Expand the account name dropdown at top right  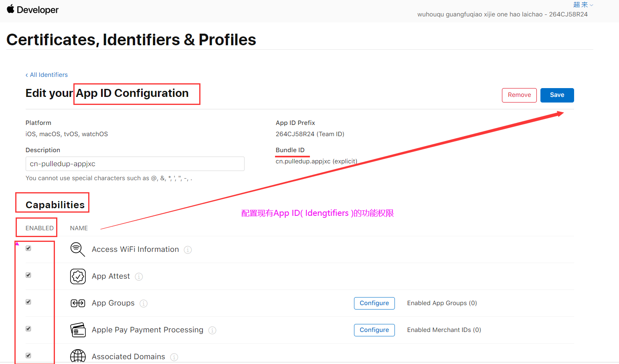coord(583,5)
